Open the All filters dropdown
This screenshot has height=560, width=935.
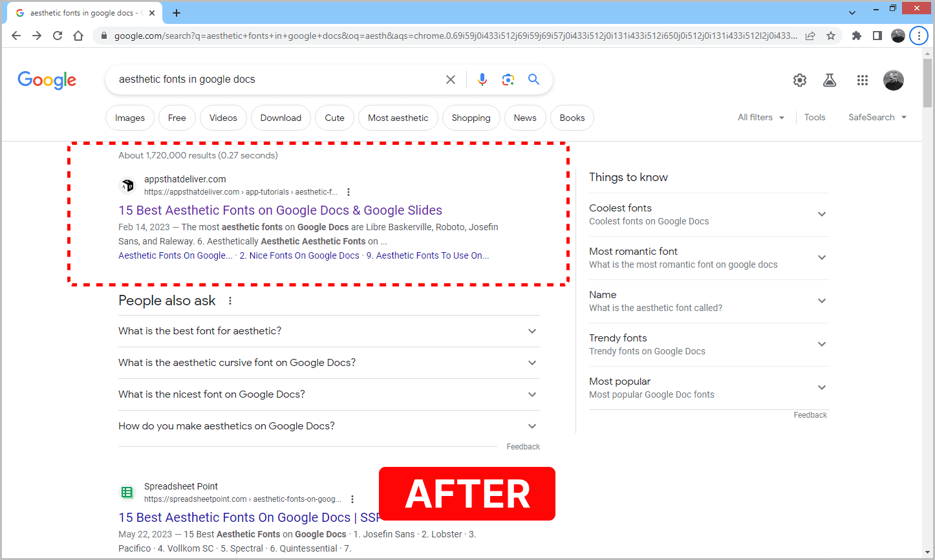[761, 117]
